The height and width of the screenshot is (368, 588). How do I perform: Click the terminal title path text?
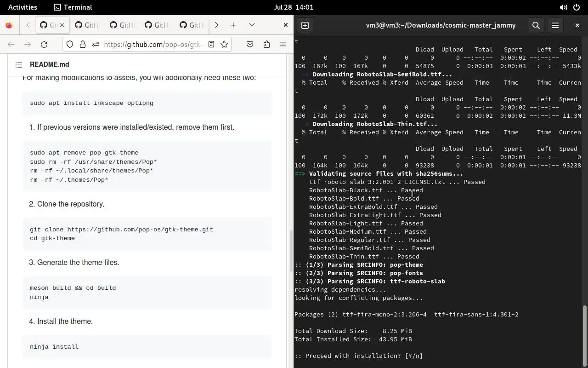tap(441, 25)
